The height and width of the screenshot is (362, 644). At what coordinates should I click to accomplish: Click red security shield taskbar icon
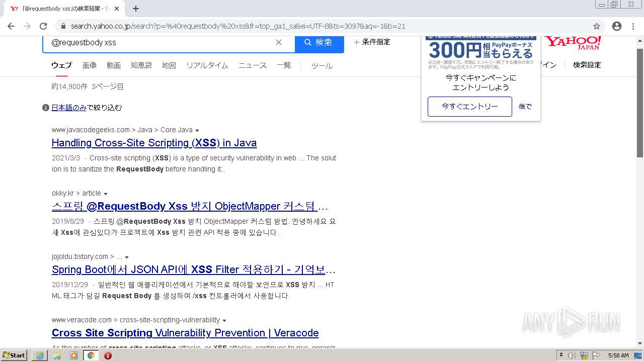[x=108, y=355]
